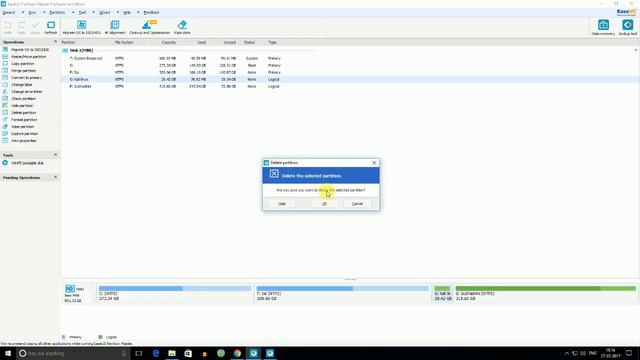Choose Format partition operation

20,120
